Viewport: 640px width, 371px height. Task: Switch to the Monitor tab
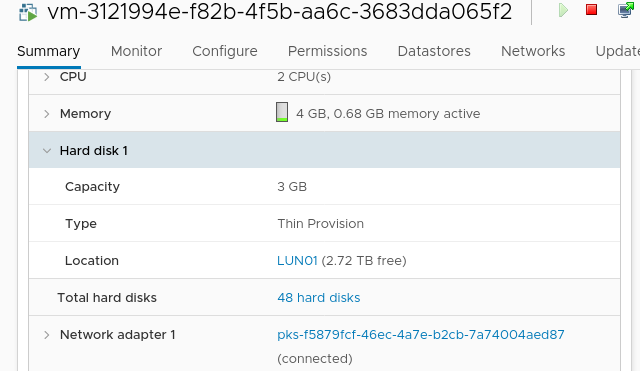(136, 51)
